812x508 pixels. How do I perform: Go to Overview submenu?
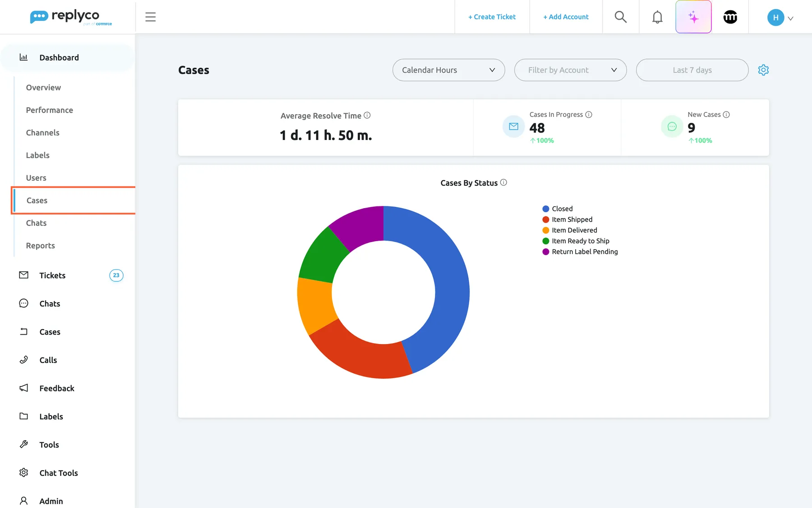(43, 88)
